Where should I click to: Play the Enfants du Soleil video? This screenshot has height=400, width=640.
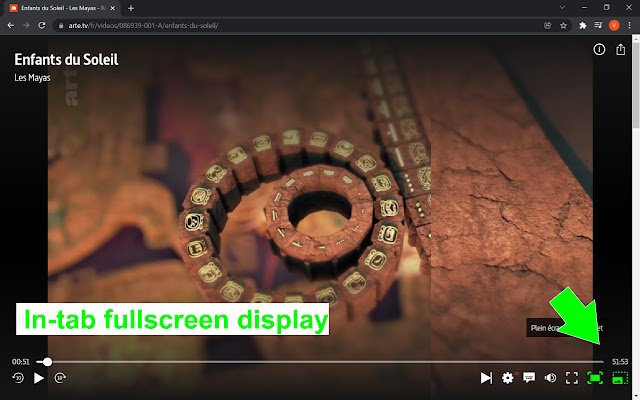click(x=39, y=378)
